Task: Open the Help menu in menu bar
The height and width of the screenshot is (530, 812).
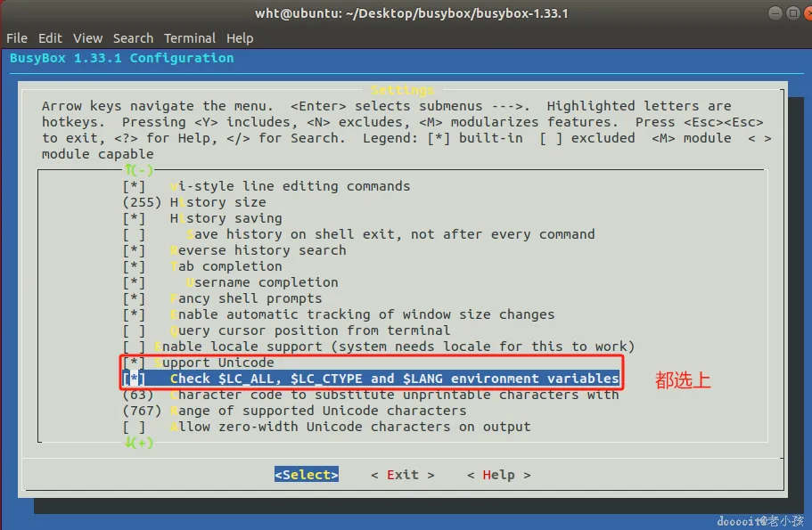Action: click(240, 38)
